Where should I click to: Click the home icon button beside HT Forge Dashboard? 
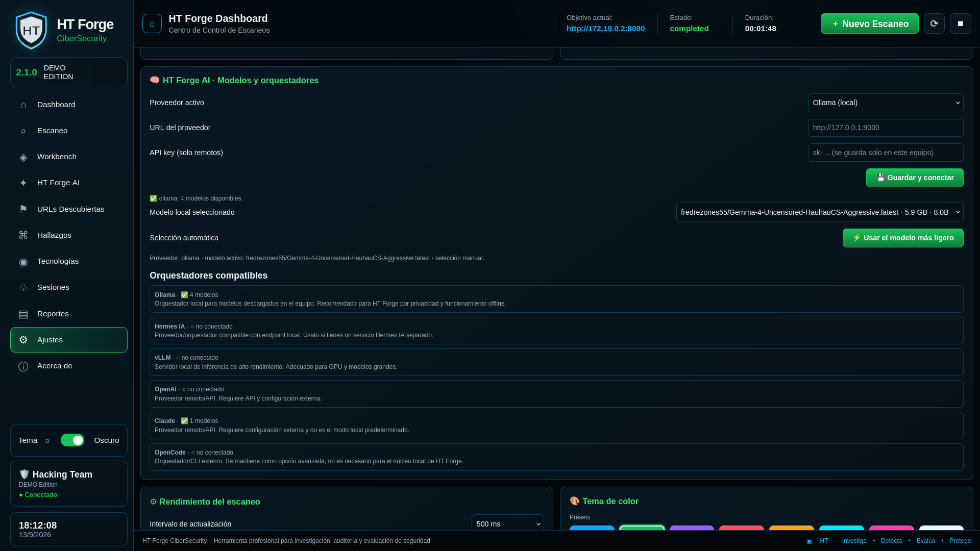(x=152, y=23)
